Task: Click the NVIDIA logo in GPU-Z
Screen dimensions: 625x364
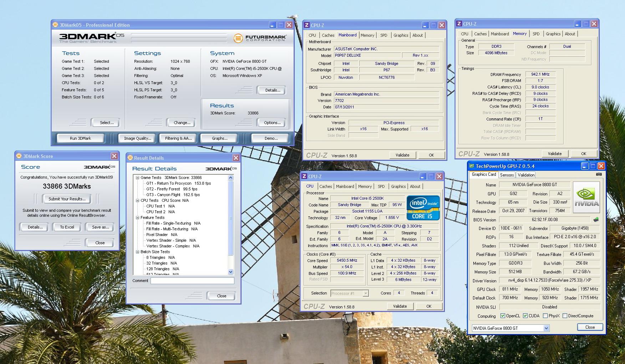Action: [586, 198]
